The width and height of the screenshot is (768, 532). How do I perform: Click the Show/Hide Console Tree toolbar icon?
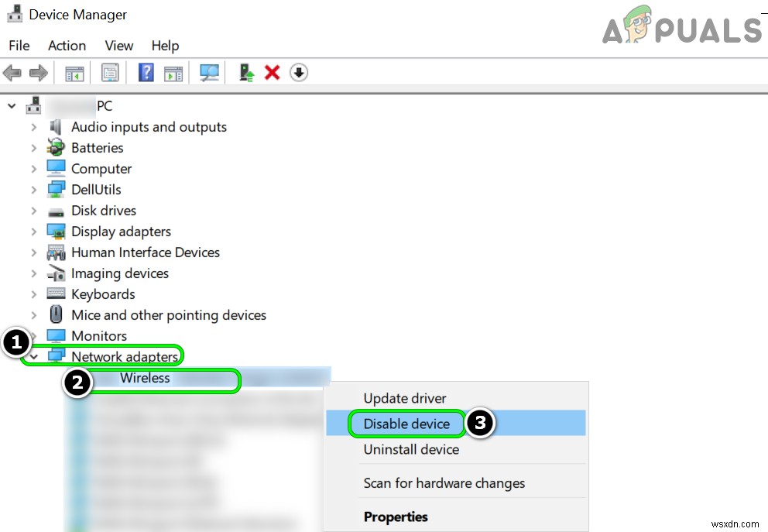tap(74, 73)
